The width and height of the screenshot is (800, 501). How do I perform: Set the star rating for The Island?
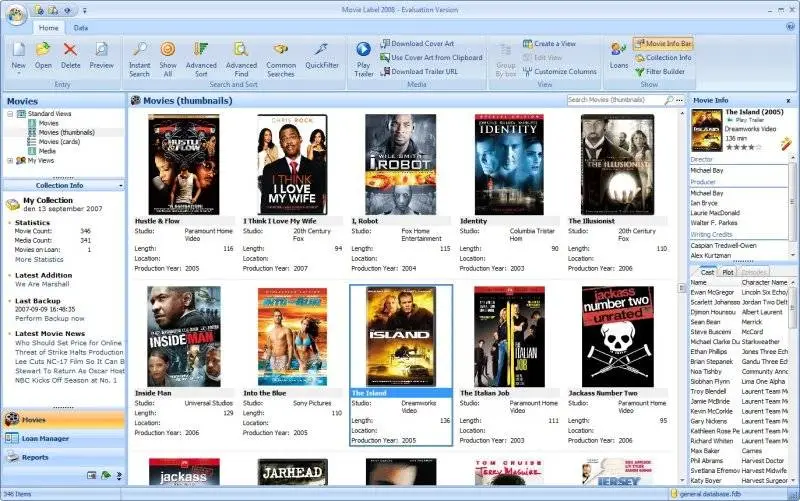pyautogui.click(x=743, y=147)
